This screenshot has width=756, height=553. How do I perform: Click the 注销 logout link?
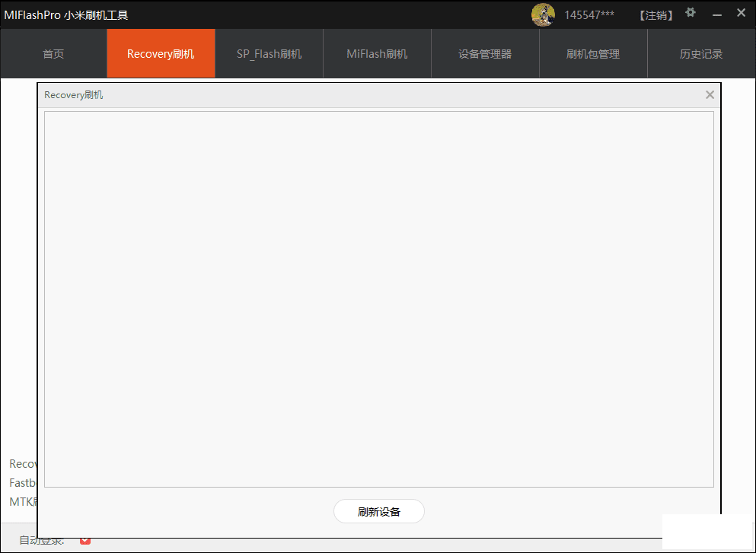pos(656,15)
